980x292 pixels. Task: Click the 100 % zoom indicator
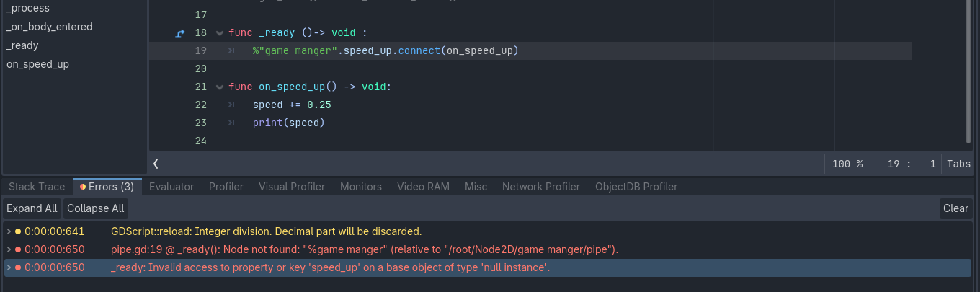tap(847, 164)
